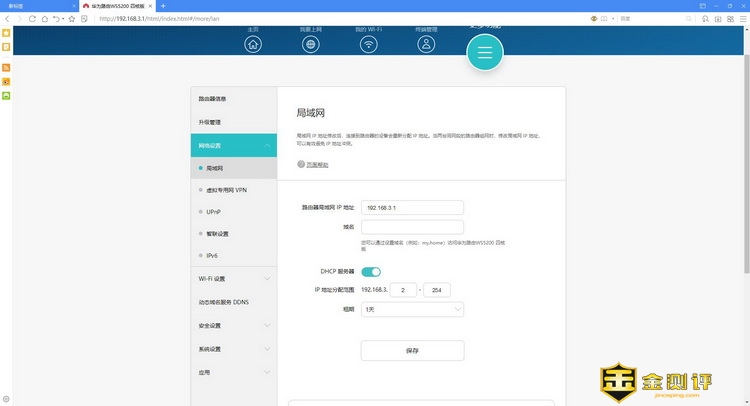Image resolution: width=750 pixels, height=406 pixels.
Task: Disable the DHCP 服务器 toggle switch
Action: click(x=371, y=271)
